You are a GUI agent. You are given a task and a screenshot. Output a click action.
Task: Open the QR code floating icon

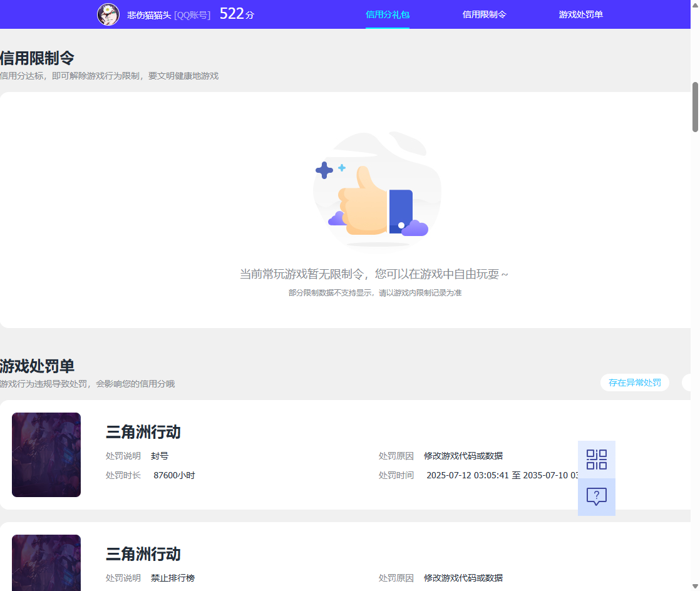tap(597, 460)
